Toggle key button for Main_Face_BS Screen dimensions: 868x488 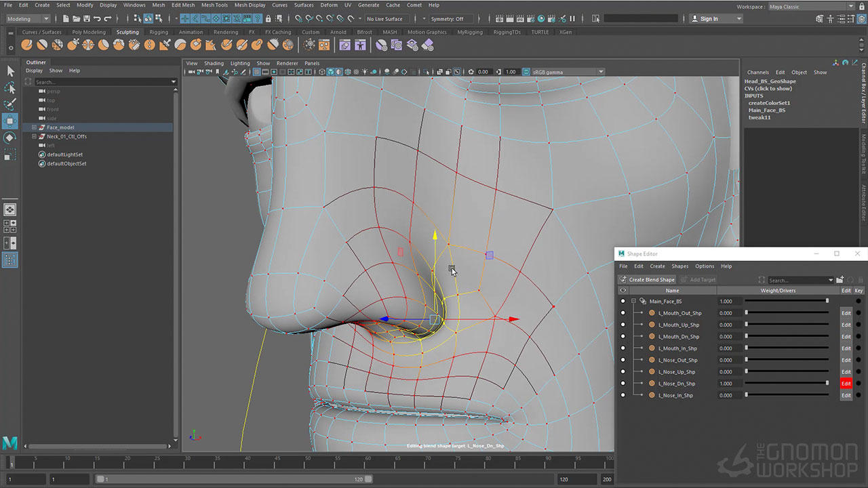(859, 301)
